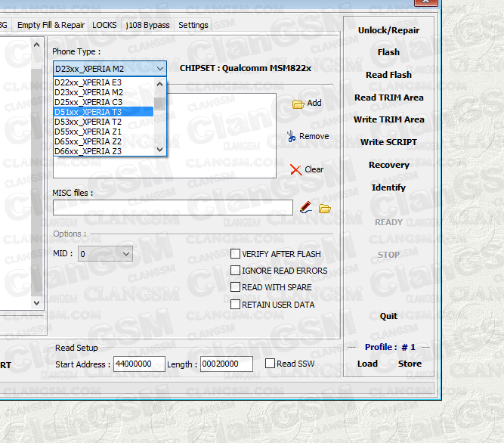Click Read TRIM Area button
The image size is (504, 443).
tap(388, 98)
